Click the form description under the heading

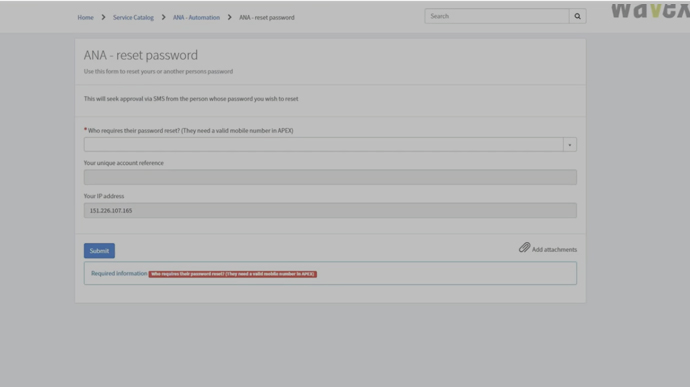coord(158,71)
